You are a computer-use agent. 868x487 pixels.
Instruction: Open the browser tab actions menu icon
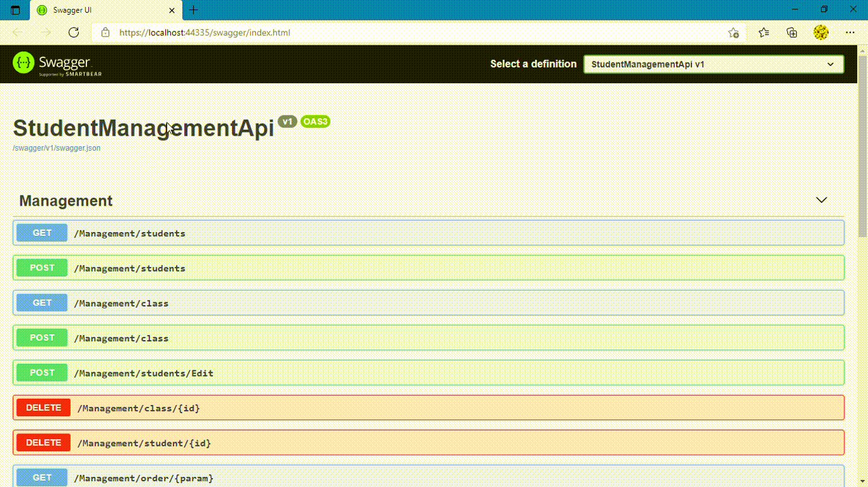coord(16,10)
